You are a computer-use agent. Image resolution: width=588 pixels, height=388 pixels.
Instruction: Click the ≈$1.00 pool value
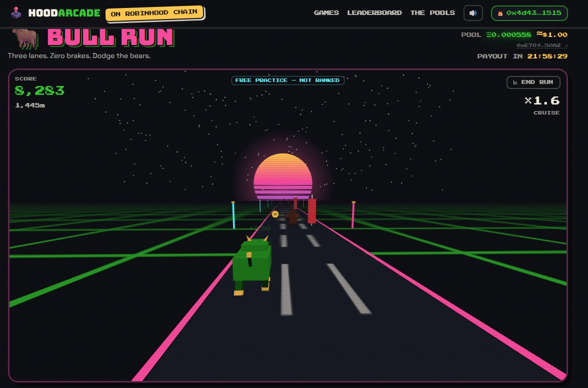[552, 34]
